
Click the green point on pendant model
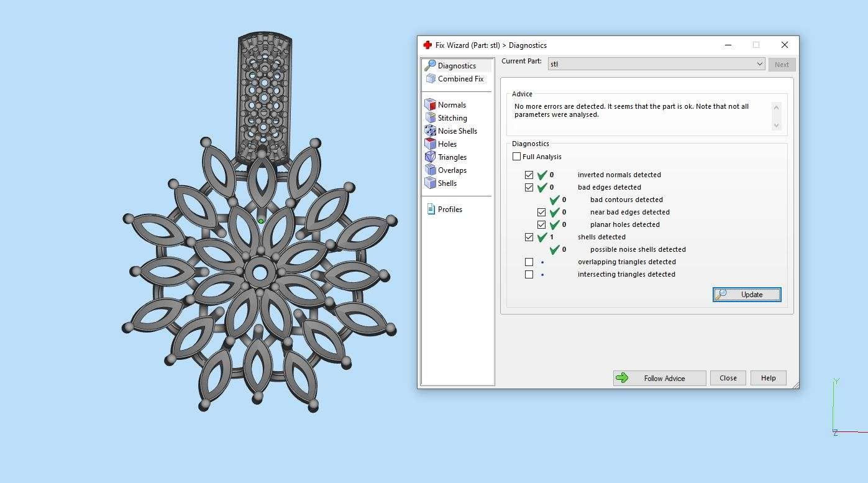261,221
